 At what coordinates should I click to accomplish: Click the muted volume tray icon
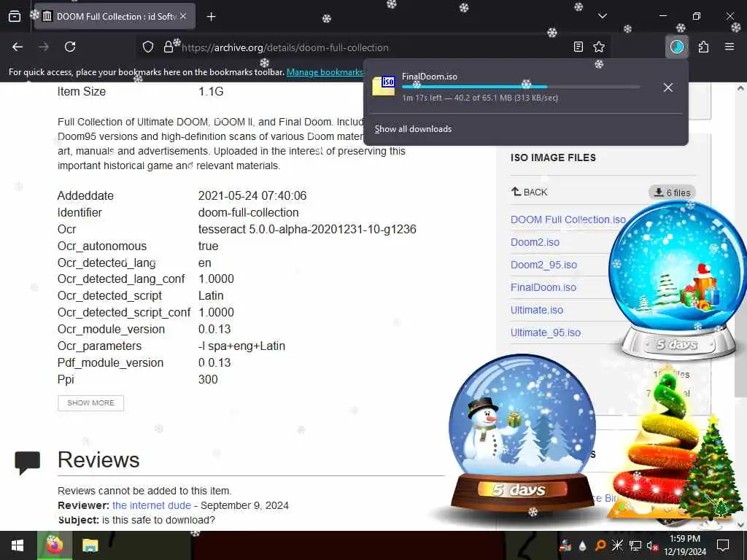pyautogui.click(x=651, y=545)
